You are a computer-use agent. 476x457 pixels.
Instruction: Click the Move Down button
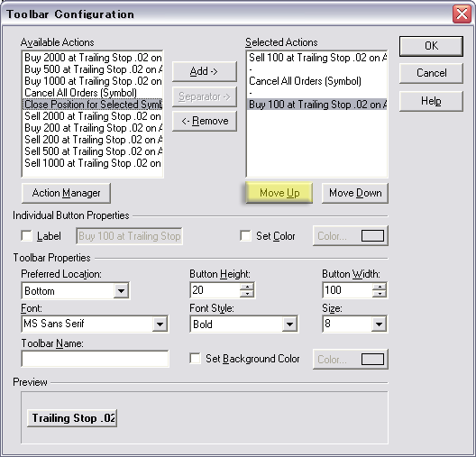click(355, 193)
